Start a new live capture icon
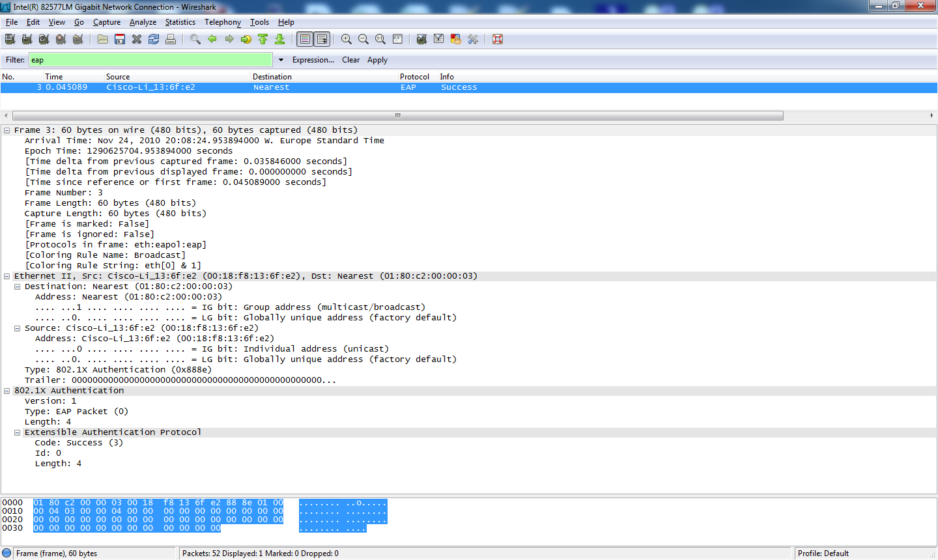The height and width of the screenshot is (560, 938). [x=44, y=39]
